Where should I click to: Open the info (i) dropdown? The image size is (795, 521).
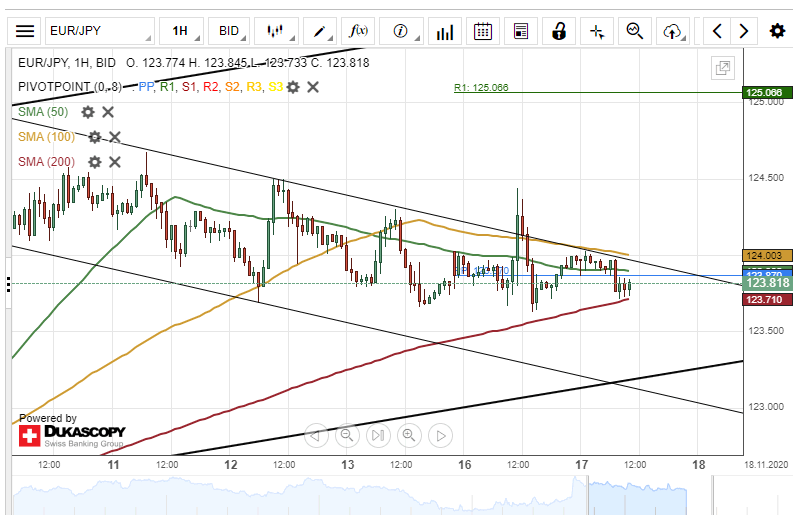402,31
